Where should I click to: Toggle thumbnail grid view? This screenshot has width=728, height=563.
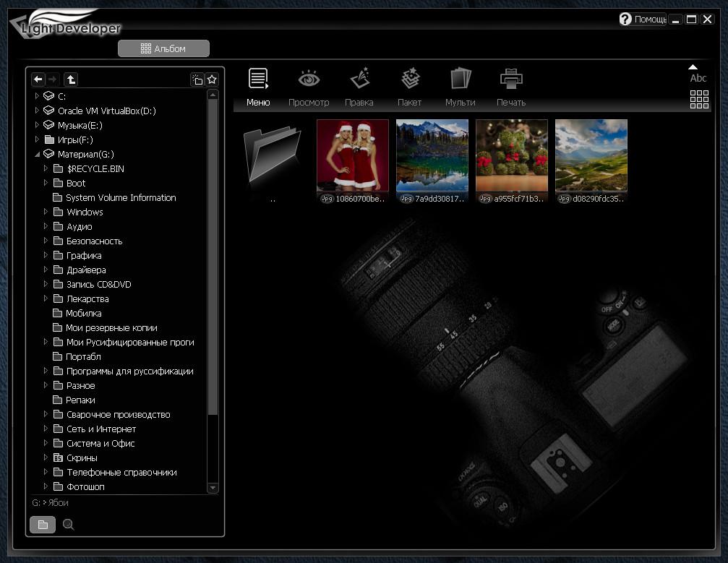point(699,100)
